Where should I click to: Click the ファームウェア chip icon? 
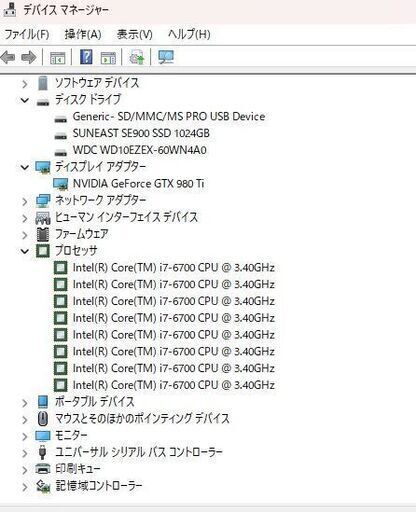pyautogui.click(x=43, y=234)
